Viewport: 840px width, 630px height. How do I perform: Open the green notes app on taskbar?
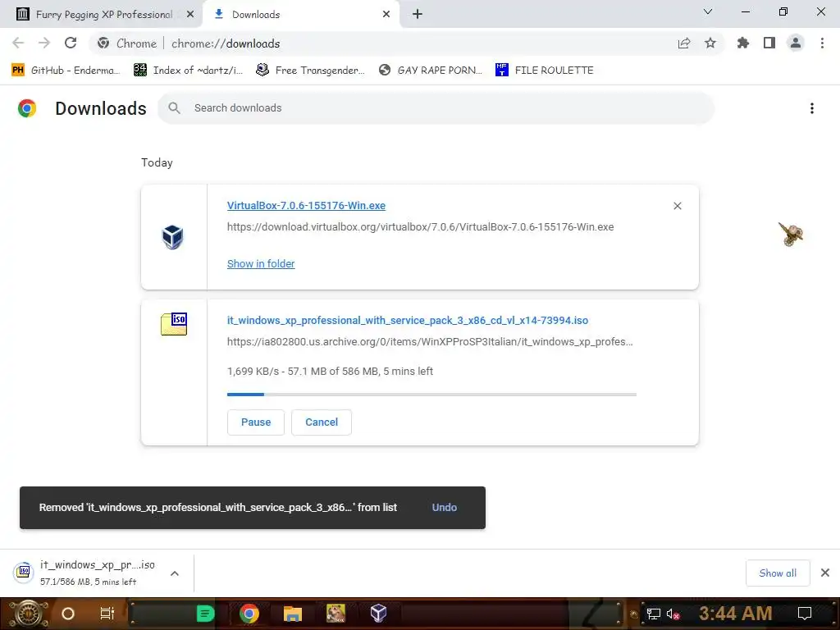[205, 614]
